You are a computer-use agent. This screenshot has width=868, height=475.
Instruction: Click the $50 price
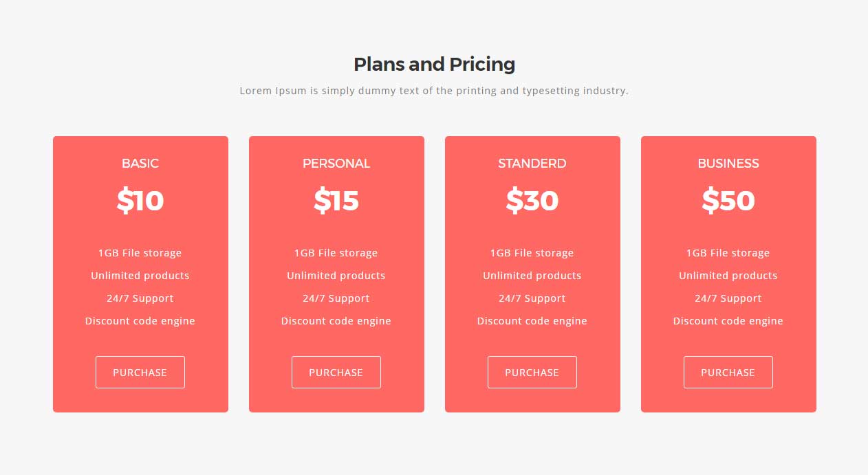(x=728, y=201)
